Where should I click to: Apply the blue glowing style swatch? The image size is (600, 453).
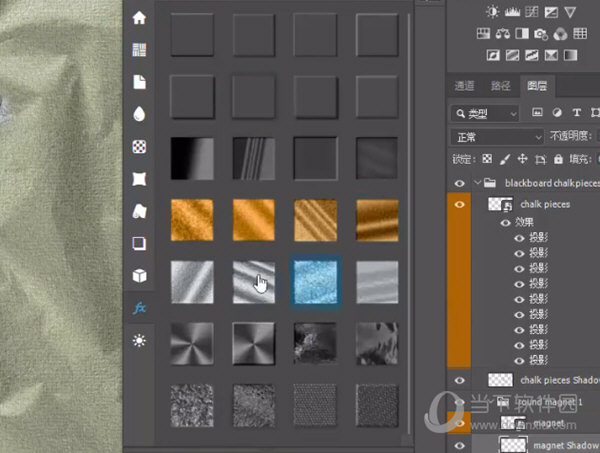(x=315, y=281)
